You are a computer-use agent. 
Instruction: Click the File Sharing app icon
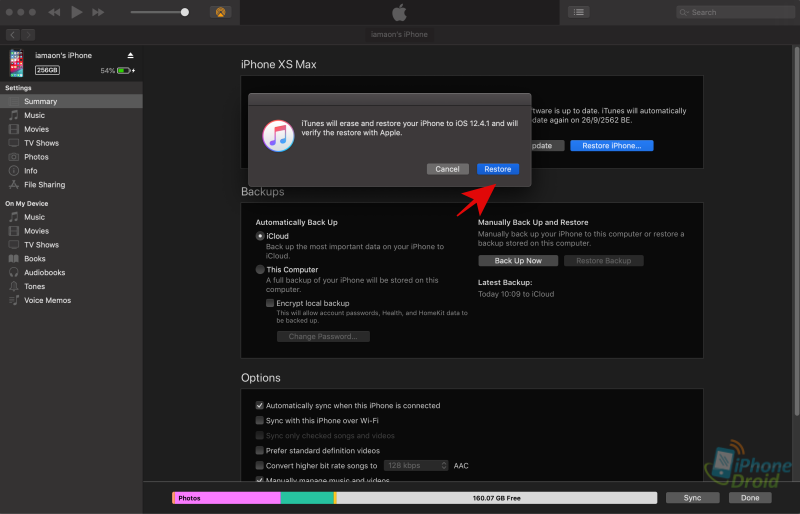tap(14, 184)
